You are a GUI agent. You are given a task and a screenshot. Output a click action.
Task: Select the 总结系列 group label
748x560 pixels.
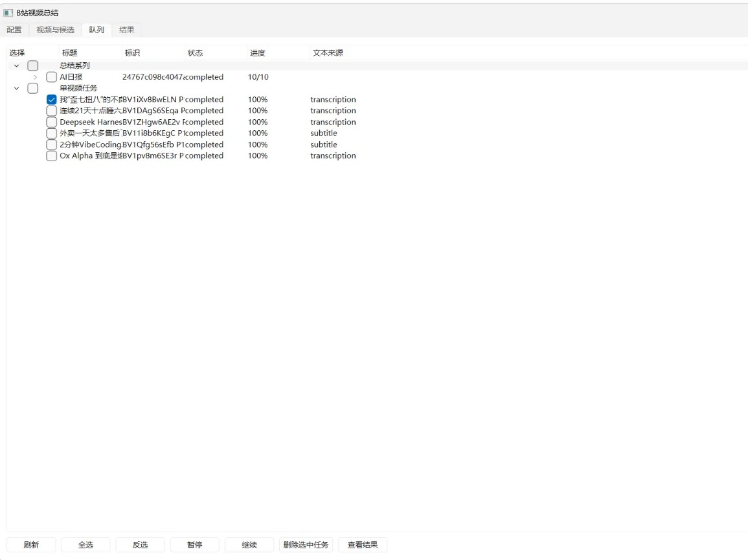coord(75,65)
